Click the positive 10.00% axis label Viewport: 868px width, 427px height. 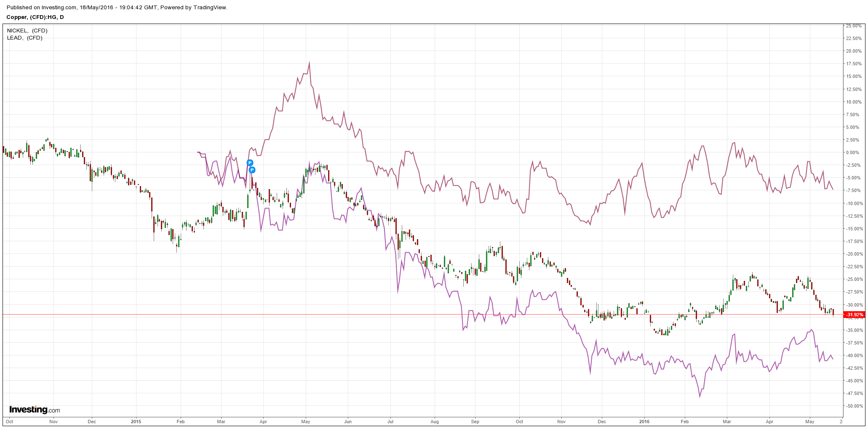point(854,102)
